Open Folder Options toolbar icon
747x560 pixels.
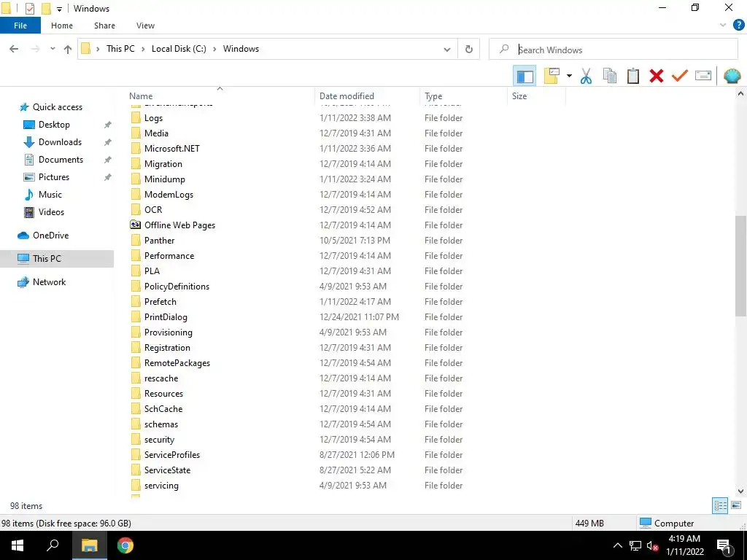tap(551, 76)
